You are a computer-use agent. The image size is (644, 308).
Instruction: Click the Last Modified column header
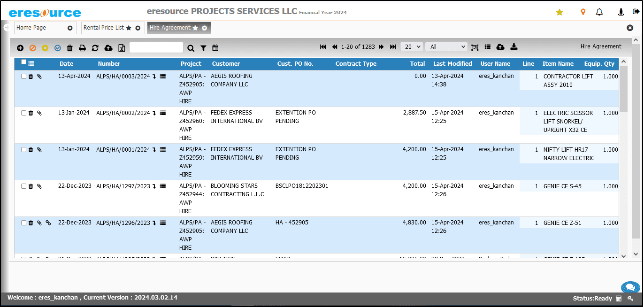pos(452,64)
